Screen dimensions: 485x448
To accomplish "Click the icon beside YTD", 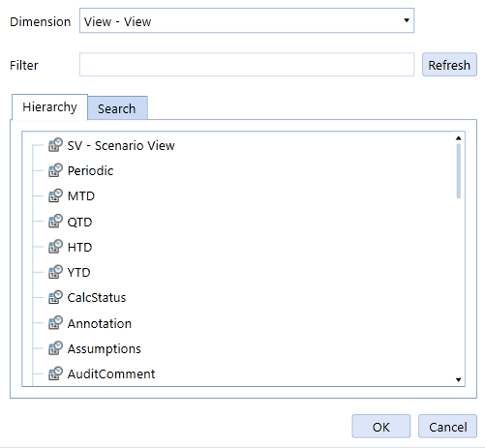I will click(55, 272).
